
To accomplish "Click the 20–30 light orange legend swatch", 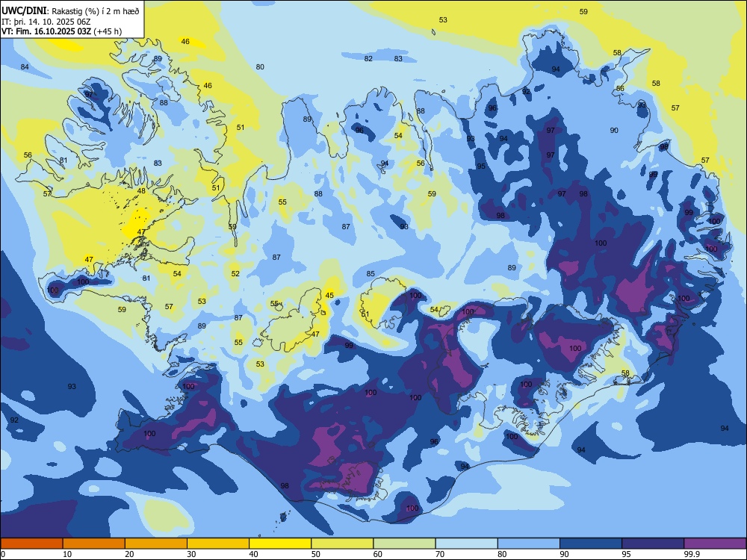I will point(156,544).
